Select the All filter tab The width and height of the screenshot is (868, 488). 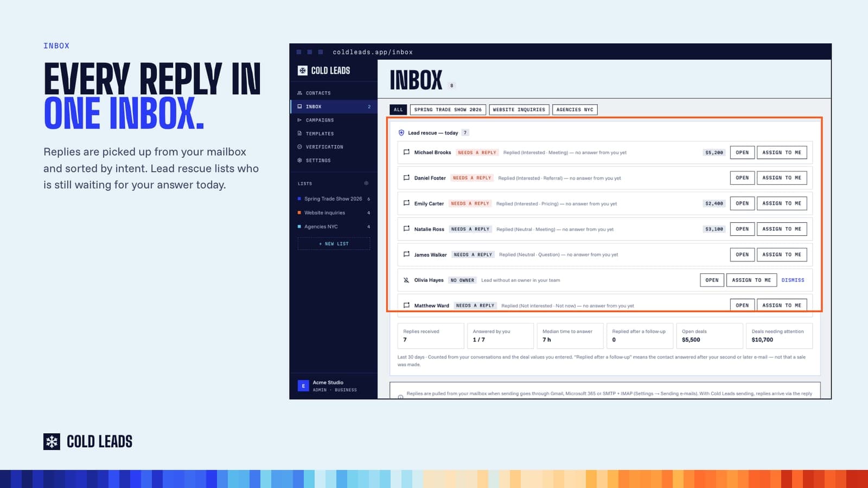[x=398, y=110]
